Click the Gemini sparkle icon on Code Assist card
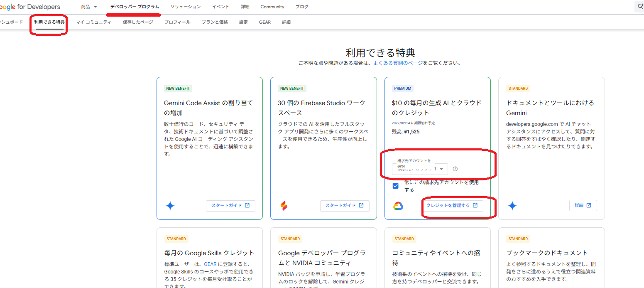 [170, 205]
